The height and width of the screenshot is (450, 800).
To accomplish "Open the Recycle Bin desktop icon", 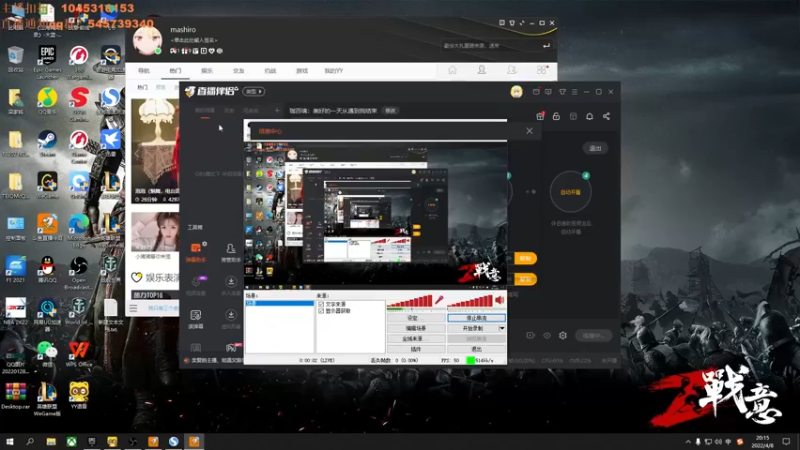I will 15,59.
